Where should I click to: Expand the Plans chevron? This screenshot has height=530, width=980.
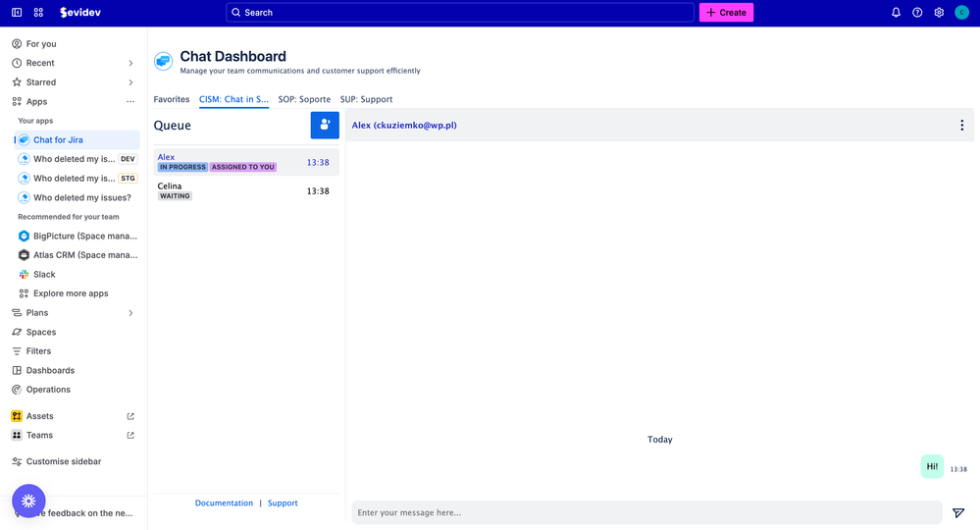[130, 313]
